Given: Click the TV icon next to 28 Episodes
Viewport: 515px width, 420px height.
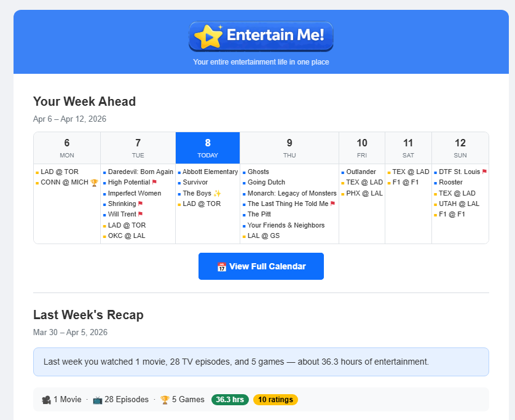Looking at the screenshot, I should (97, 400).
